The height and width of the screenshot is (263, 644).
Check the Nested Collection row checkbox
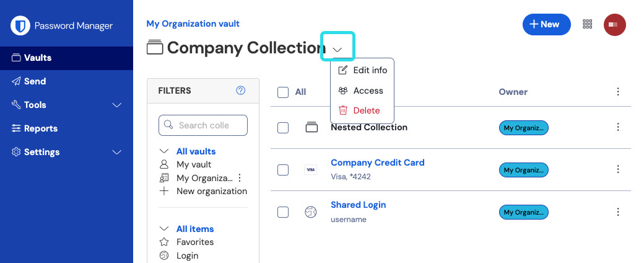tap(283, 128)
